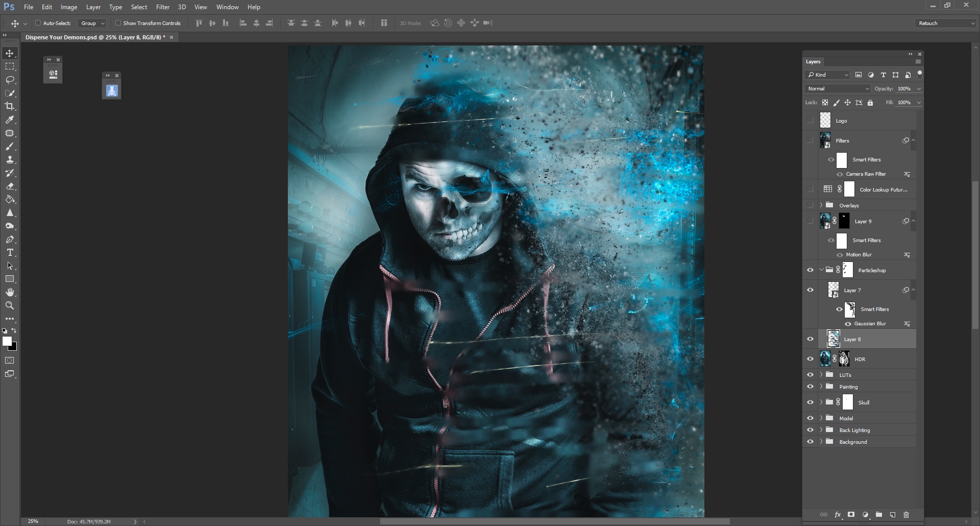Expand the Overlays group
The image size is (980, 526).
[x=822, y=205]
